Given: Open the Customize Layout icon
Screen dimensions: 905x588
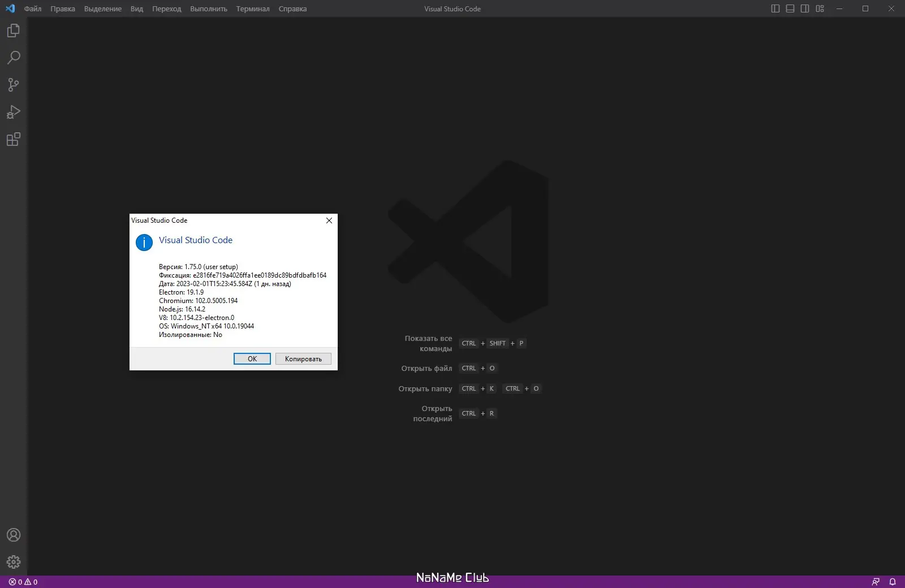Looking at the screenshot, I should 820,8.
